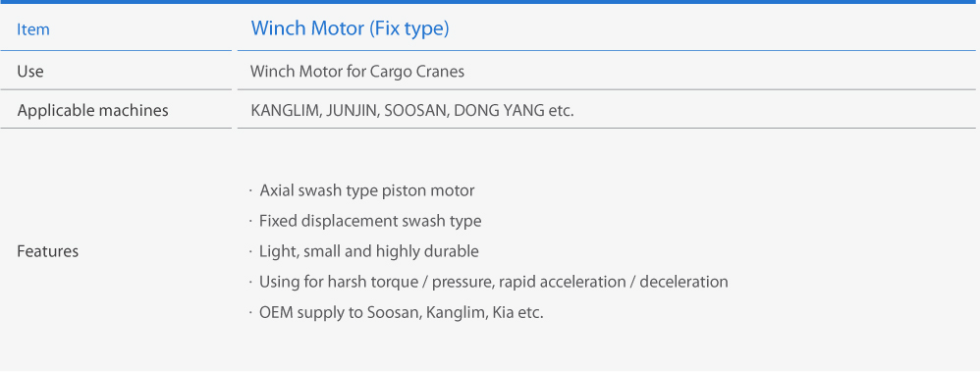
Task: Select 'OEM supply to Soosan, Kanglim, Kia' line
Action: (x=402, y=312)
